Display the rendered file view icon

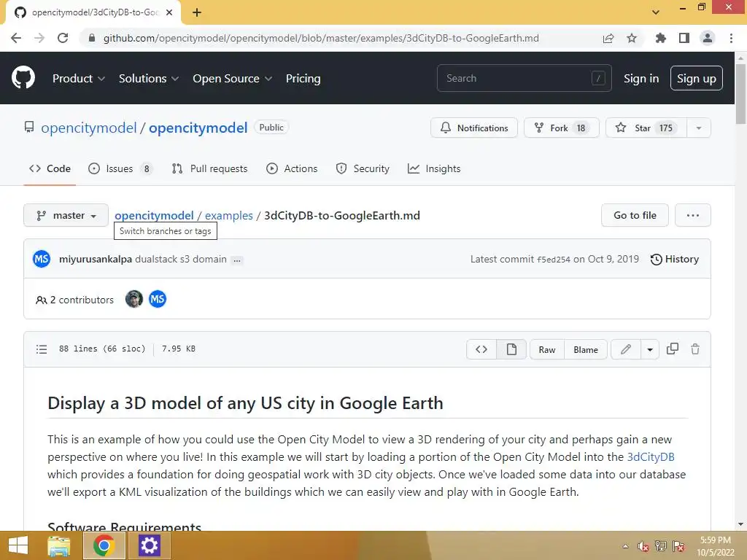(511, 349)
